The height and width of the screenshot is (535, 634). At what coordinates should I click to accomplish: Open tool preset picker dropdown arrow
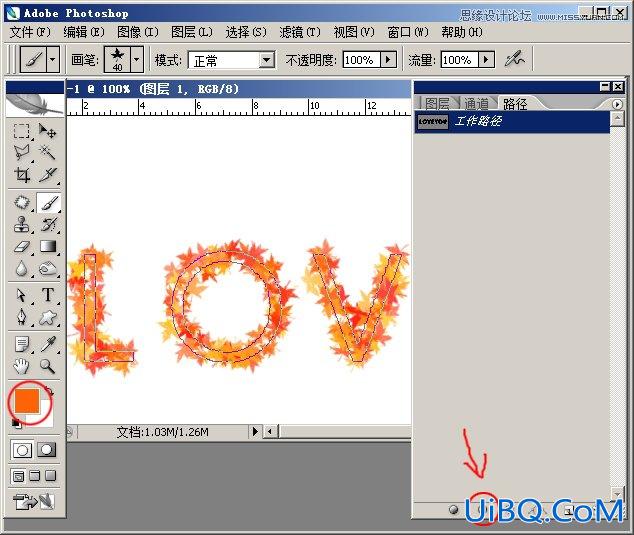53,60
